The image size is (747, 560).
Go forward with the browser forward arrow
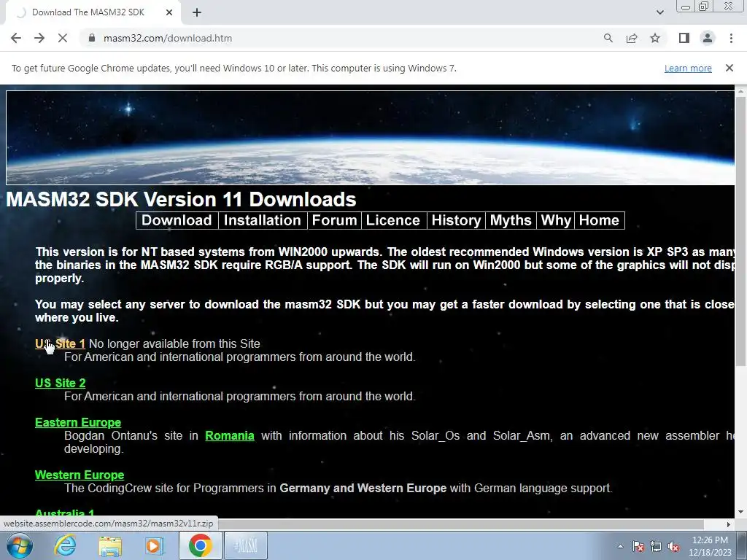39,38
